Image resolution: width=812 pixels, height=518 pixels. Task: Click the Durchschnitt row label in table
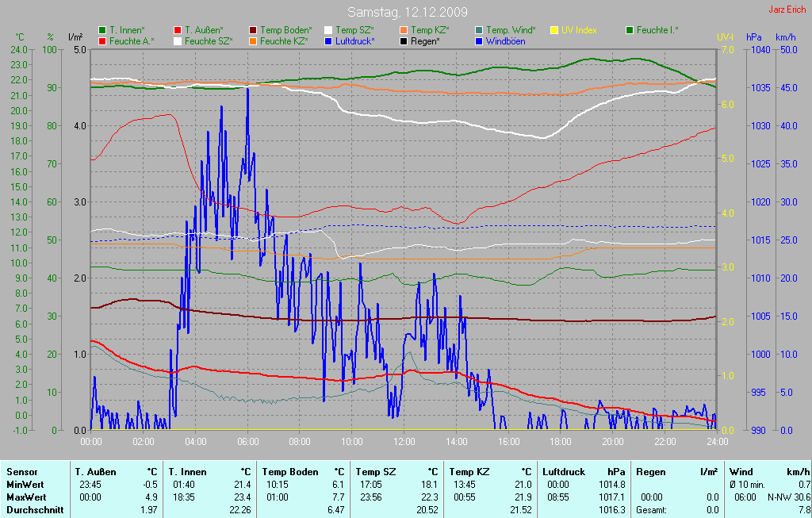coord(34,509)
